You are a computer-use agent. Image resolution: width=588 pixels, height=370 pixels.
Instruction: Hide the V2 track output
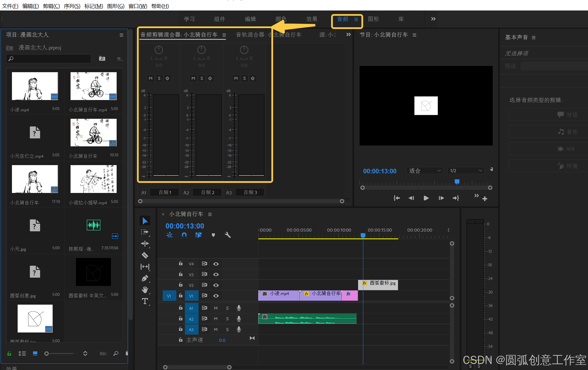[216, 285]
